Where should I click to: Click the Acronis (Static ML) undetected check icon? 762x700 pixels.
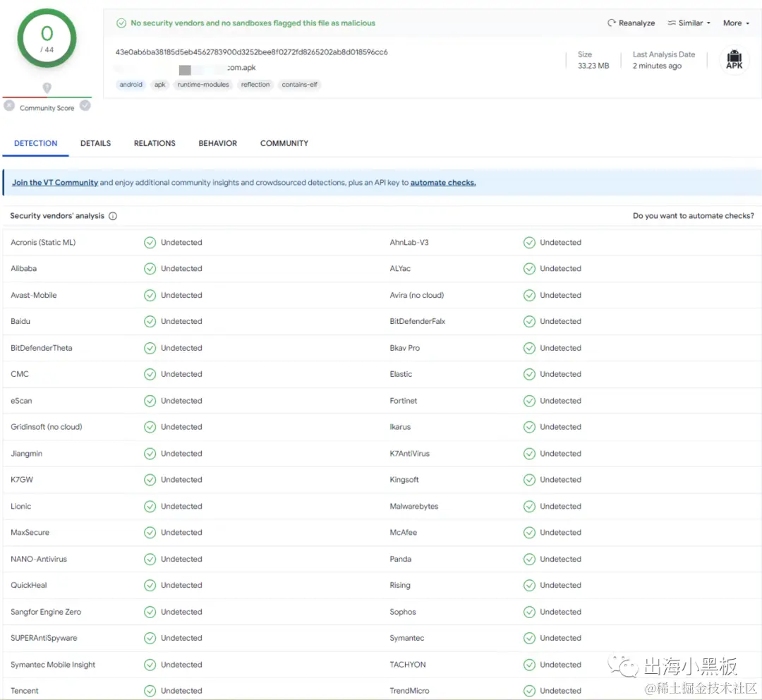[x=150, y=243]
